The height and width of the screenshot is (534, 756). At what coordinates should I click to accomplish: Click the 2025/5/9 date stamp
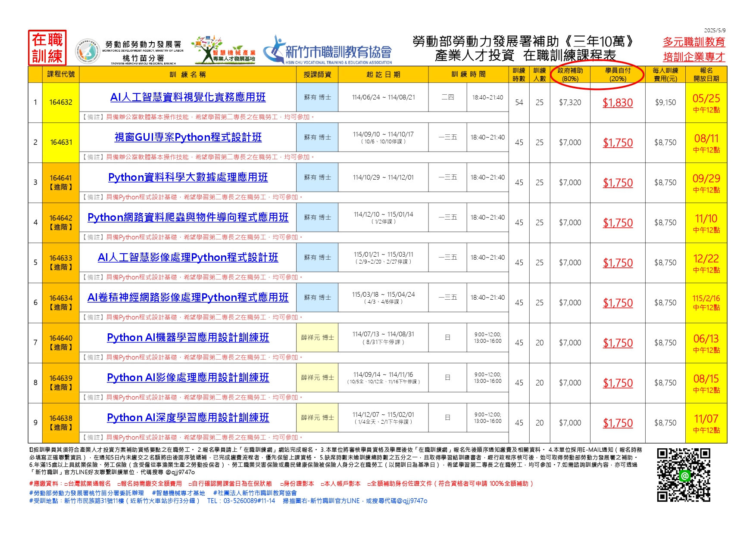715,31
